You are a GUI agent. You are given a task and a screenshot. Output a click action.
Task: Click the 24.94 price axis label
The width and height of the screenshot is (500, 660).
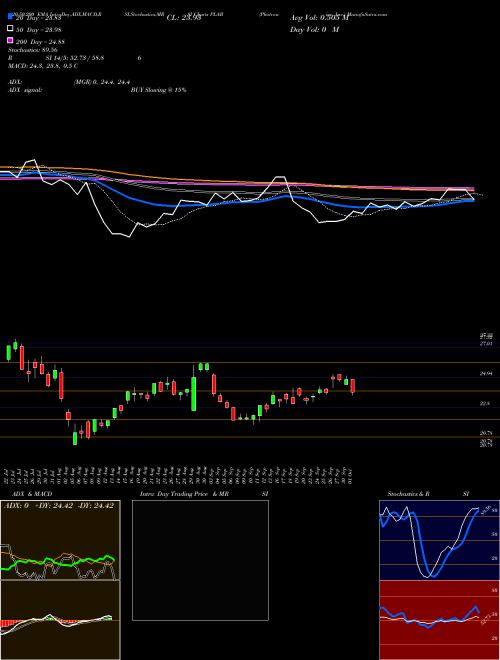486,373
